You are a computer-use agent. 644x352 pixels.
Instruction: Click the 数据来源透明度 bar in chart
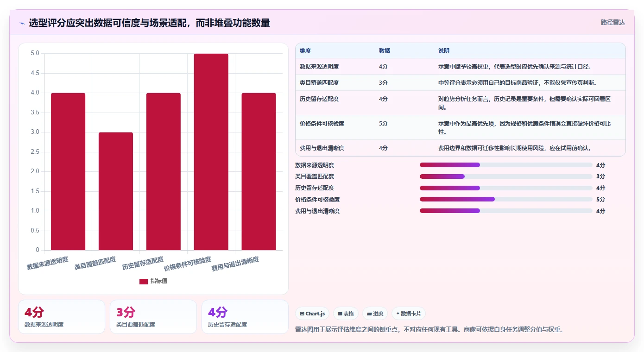pyautogui.click(x=68, y=171)
